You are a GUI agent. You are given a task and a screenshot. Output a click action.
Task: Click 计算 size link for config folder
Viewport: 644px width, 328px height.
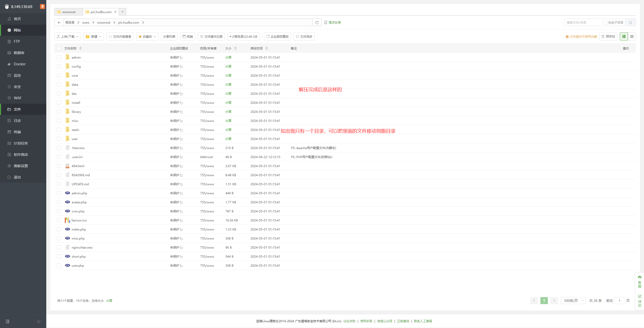point(228,67)
